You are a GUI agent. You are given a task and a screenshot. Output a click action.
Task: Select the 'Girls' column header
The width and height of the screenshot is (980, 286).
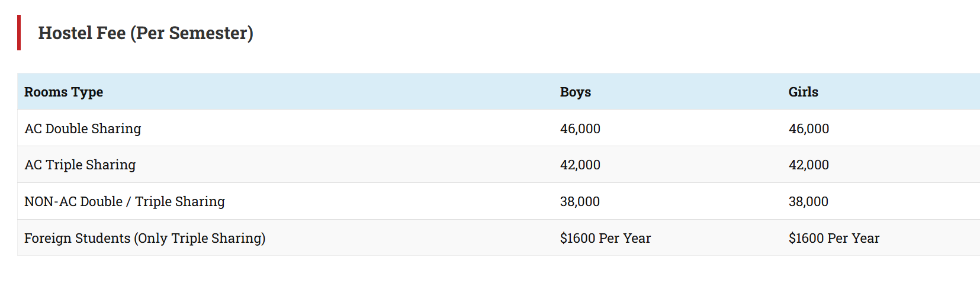point(803,92)
